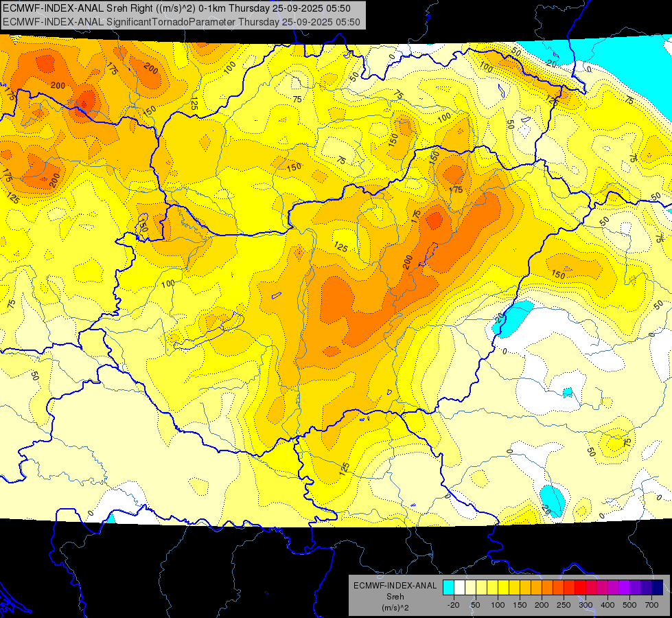Click the -20 value under the color scale
The height and width of the screenshot is (618, 672).
click(453, 605)
